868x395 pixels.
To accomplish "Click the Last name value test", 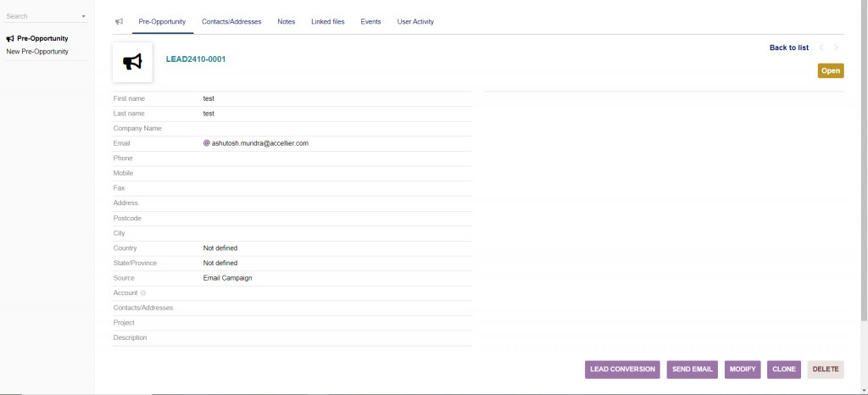I will coord(209,114).
